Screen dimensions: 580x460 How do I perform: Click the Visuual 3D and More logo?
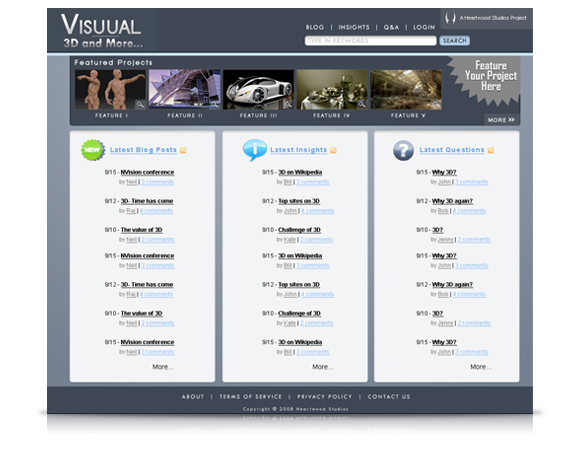(102, 30)
